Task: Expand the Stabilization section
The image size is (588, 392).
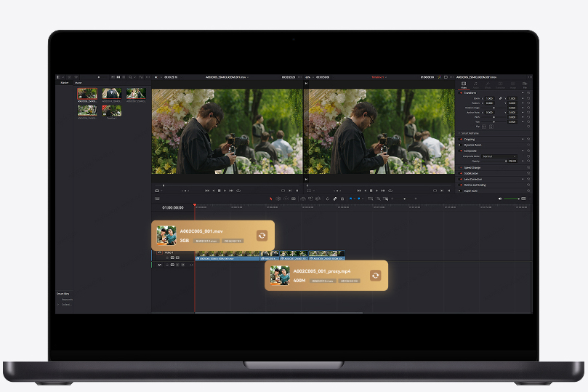Action: click(x=471, y=173)
